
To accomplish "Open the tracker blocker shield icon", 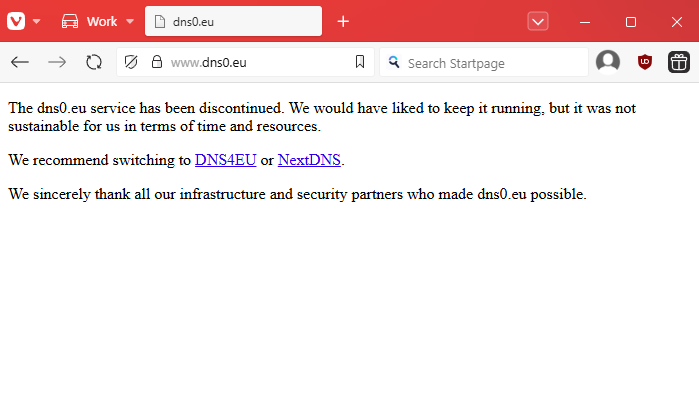I will point(130,62).
